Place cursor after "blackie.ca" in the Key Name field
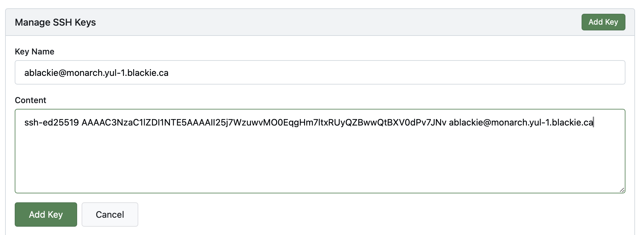The width and height of the screenshot is (644, 235). pyautogui.click(x=169, y=73)
